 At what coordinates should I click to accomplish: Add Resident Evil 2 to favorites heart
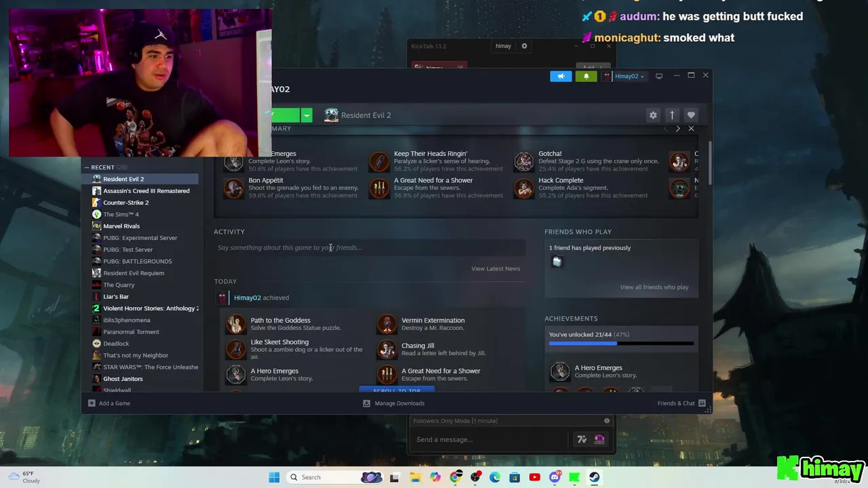click(x=691, y=115)
